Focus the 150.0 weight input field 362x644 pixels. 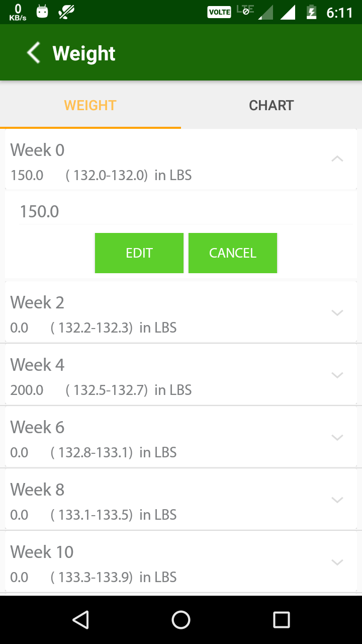[186, 211]
